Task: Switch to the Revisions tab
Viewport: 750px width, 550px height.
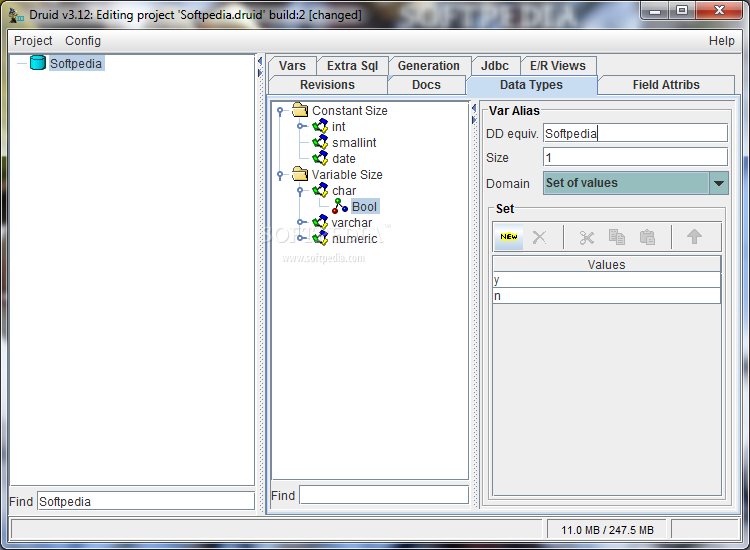Action: 327,85
